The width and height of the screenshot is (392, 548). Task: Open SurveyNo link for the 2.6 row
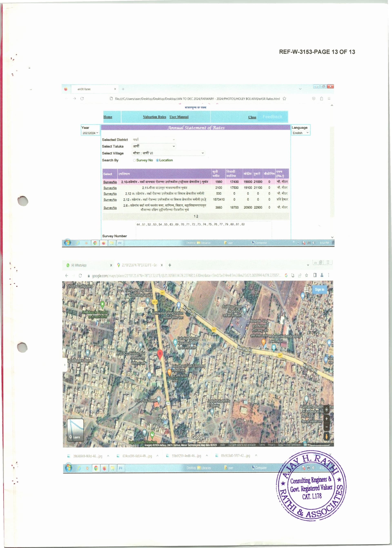[x=110, y=208]
